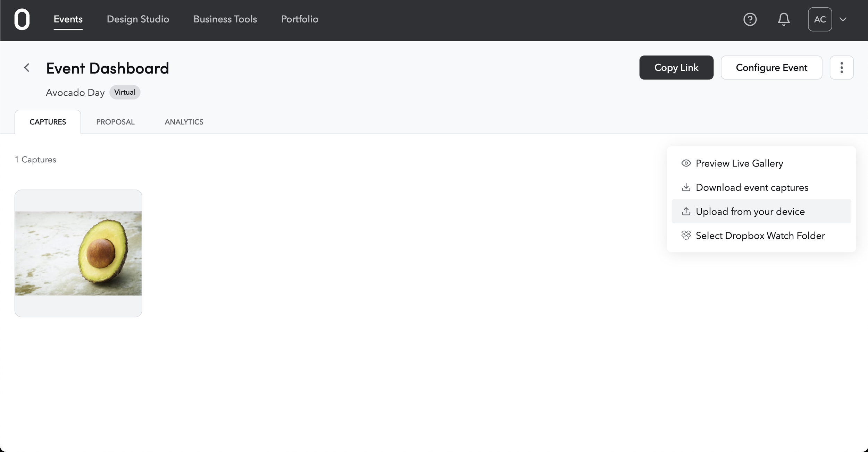
Task: Click the Event Dashboard heading
Action: point(108,68)
